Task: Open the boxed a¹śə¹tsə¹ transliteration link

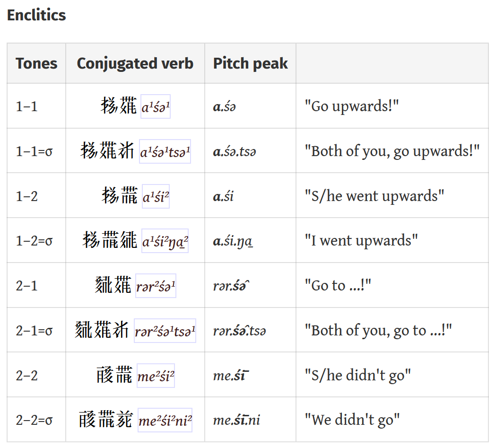Action: click(165, 152)
